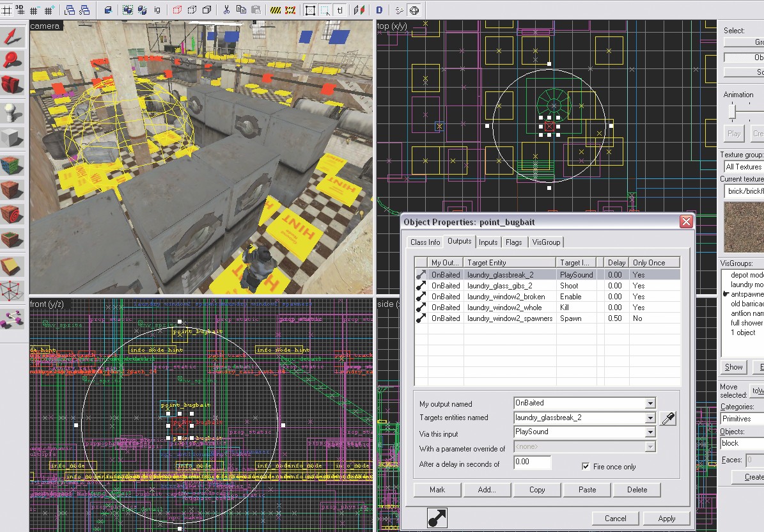Toggle the 2D grid display button
The width and height of the screenshot is (764, 532).
[6, 10]
